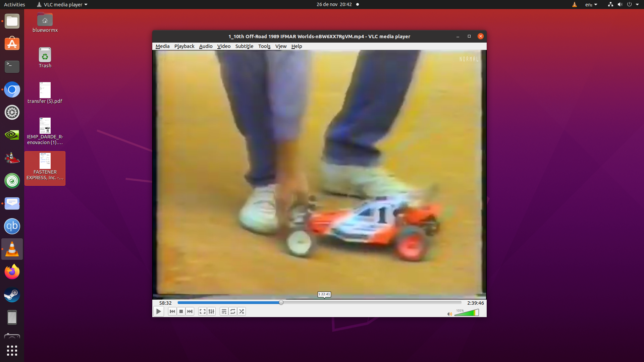Mute audio via speaker icon
The height and width of the screenshot is (362, 644).
pyautogui.click(x=449, y=314)
